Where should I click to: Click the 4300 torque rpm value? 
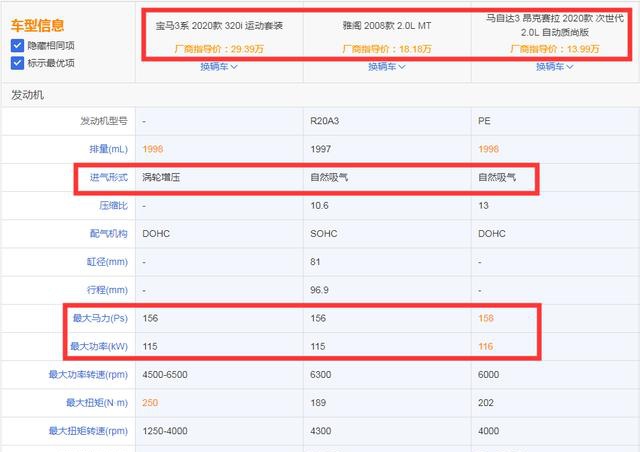[x=320, y=431]
